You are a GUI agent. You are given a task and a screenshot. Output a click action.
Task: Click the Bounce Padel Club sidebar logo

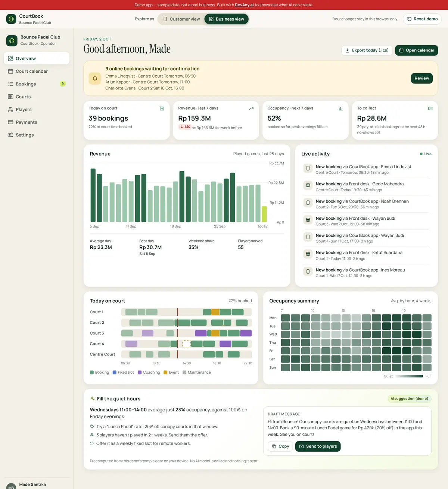[12, 41]
